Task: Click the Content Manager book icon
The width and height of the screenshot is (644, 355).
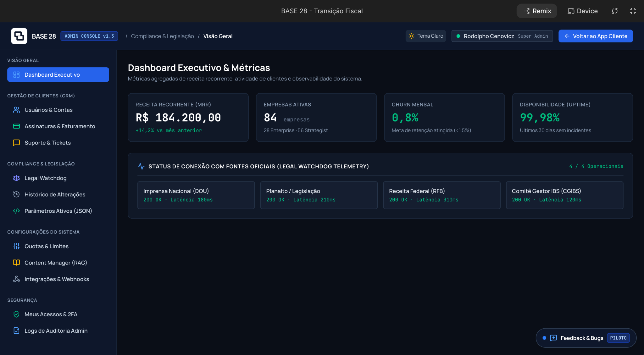Action: (x=16, y=263)
